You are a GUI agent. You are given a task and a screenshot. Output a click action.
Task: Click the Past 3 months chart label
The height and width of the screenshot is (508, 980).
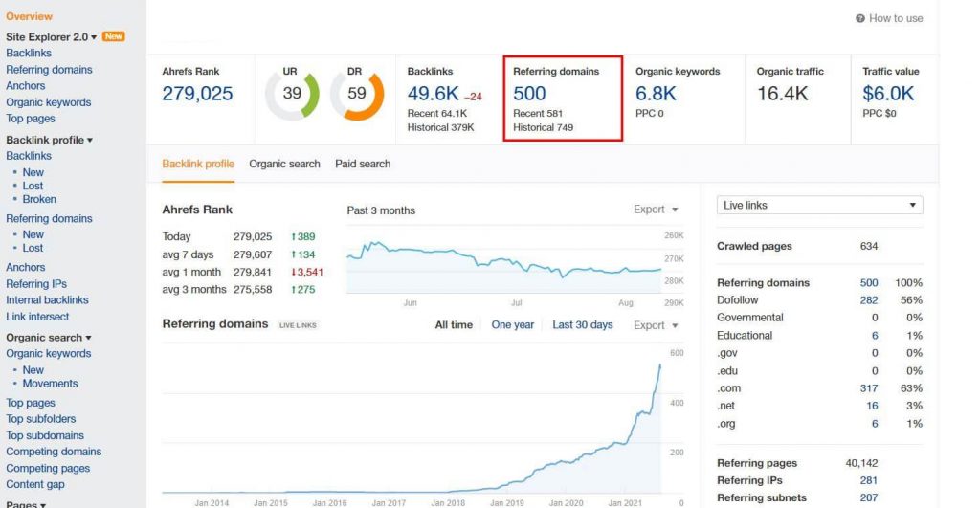coord(381,210)
